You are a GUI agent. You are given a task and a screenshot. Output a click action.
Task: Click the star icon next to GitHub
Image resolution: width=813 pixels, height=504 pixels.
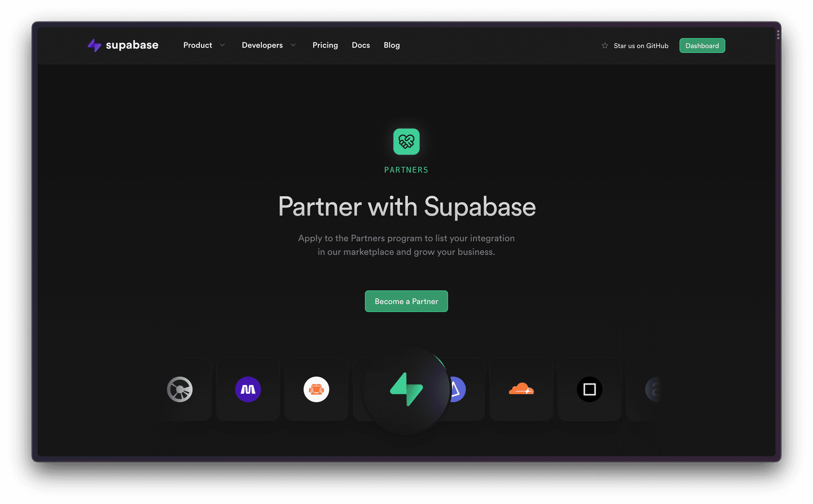coord(604,45)
